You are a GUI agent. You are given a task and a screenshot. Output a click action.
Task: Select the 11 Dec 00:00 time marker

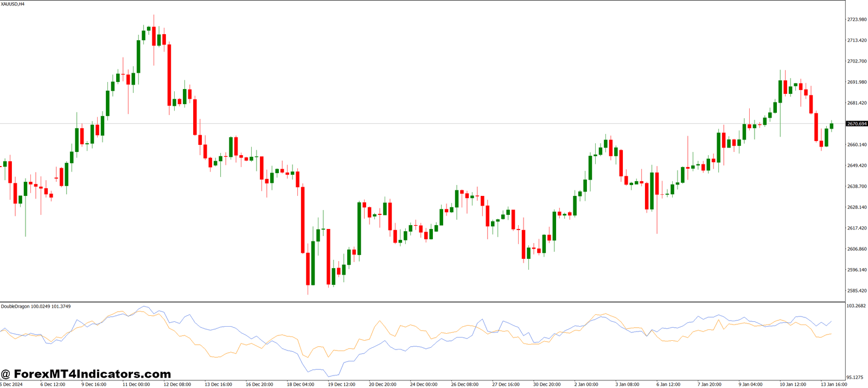tap(136, 384)
